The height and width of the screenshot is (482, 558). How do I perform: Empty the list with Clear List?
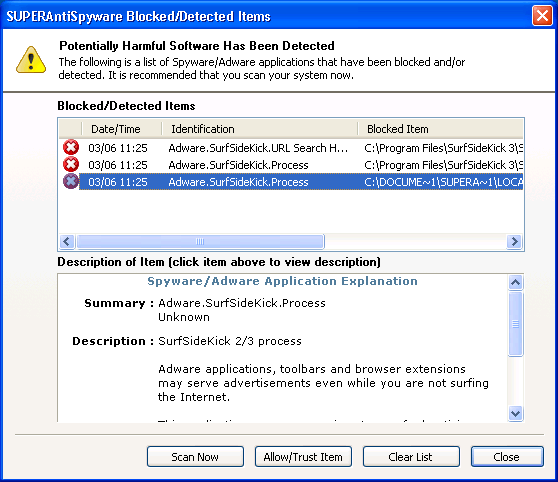point(411,457)
